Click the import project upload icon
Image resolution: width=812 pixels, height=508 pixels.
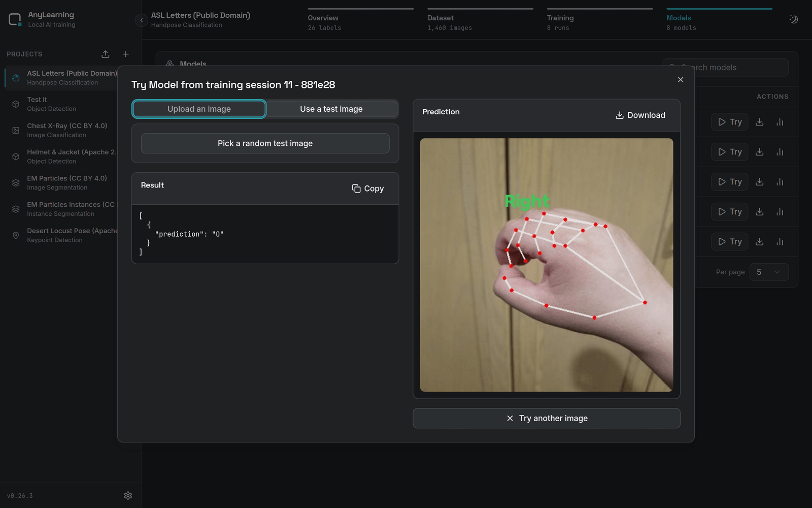(106, 54)
